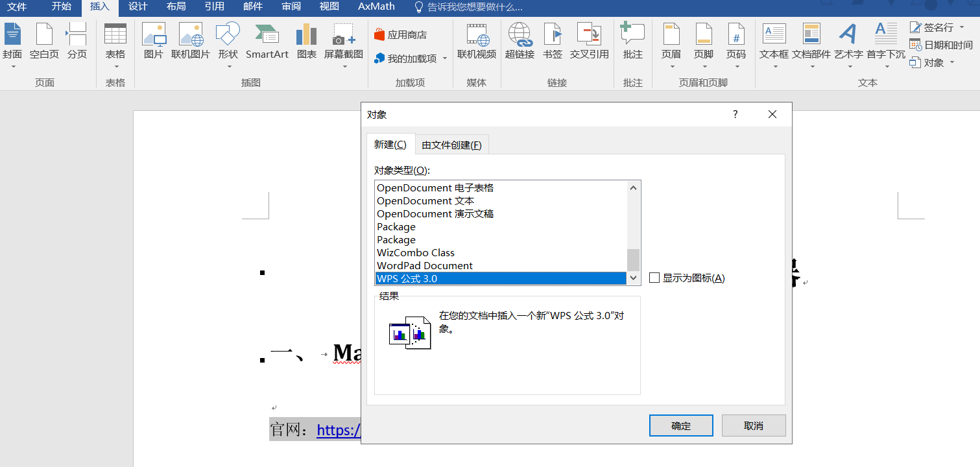Switch to the Layout (布局) tab
The image size is (980, 467).
tap(176, 7)
